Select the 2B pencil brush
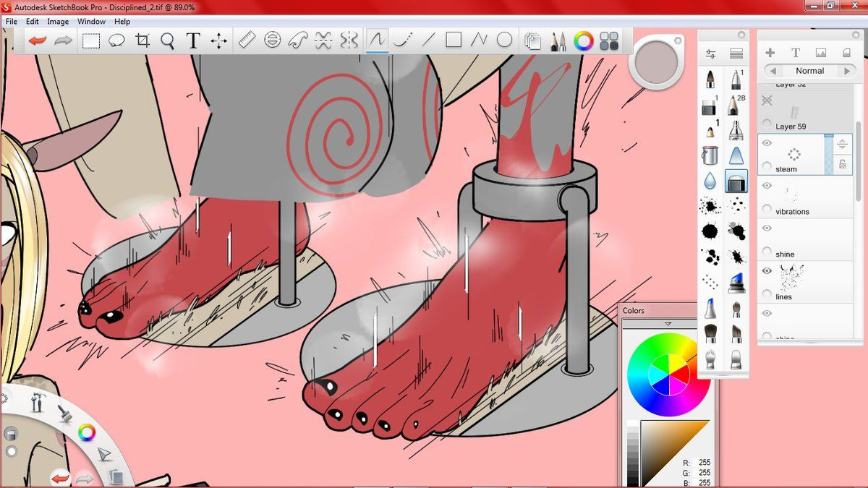The image size is (868, 488). pyautogui.click(x=736, y=106)
